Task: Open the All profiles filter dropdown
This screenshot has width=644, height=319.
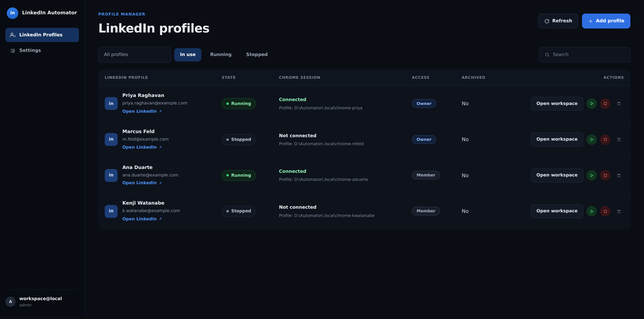Action: click(x=135, y=55)
